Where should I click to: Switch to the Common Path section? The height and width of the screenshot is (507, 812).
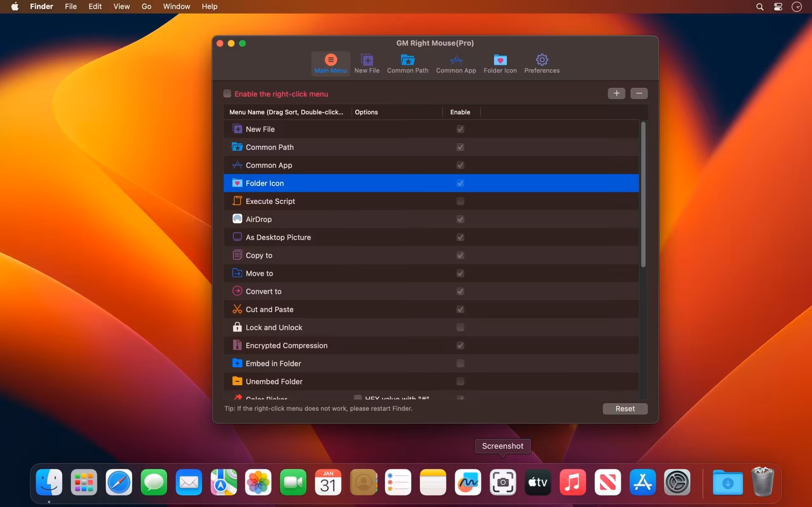(x=407, y=64)
